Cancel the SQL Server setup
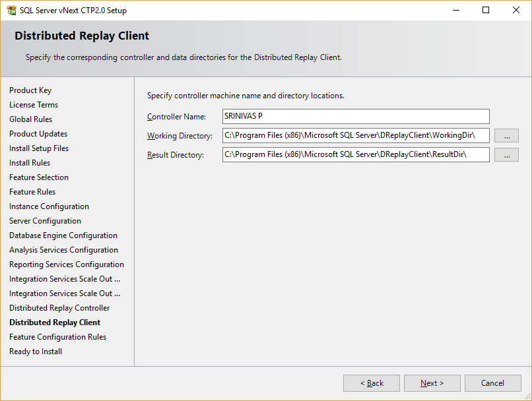 [x=492, y=383]
